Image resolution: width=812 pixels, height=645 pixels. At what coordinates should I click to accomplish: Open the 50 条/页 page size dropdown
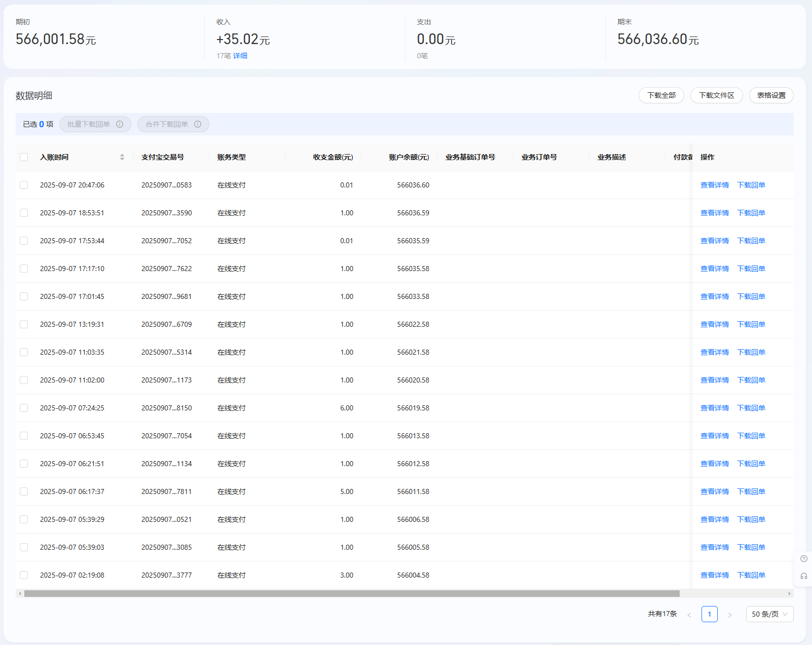769,614
